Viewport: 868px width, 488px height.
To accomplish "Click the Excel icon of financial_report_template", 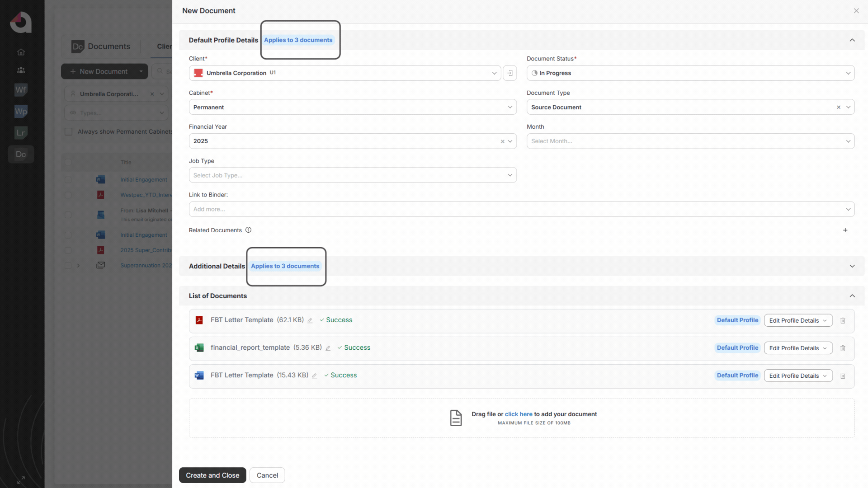I will click(199, 347).
